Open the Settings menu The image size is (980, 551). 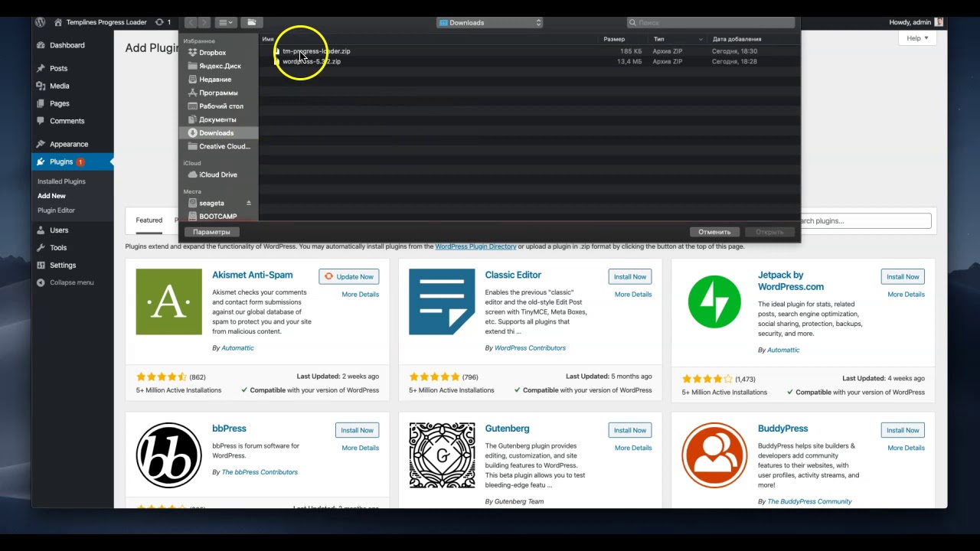point(63,265)
